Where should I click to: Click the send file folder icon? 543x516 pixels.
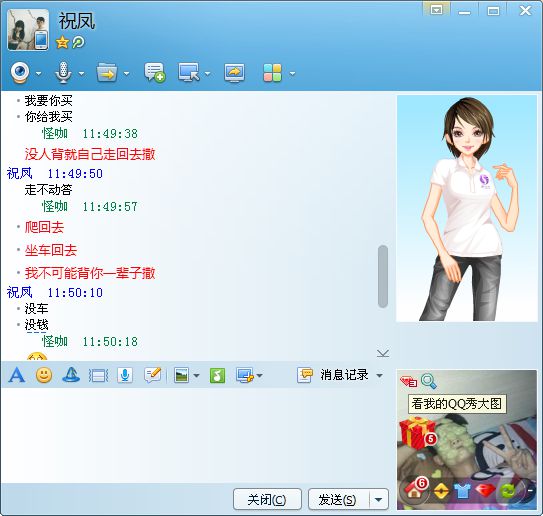pos(107,72)
